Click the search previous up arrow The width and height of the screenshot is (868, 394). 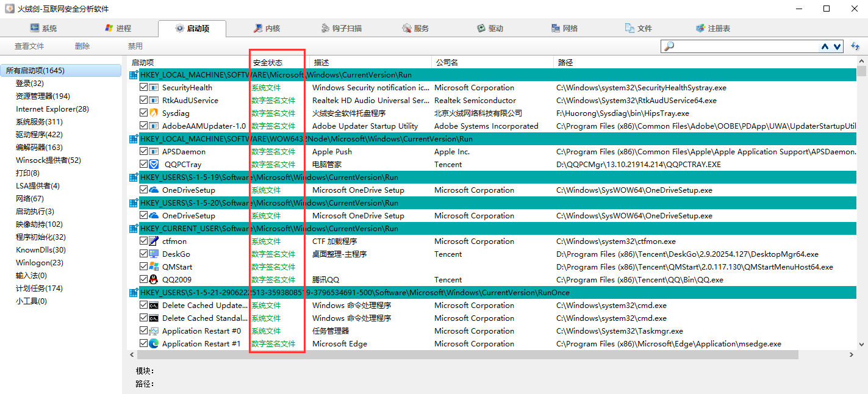(x=825, y=46)
